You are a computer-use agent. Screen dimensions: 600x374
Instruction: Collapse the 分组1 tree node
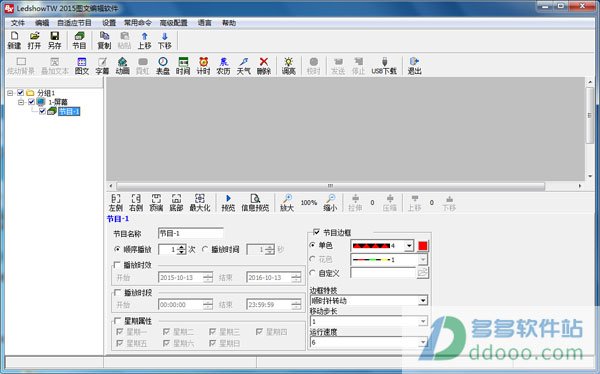click(10, 93)
